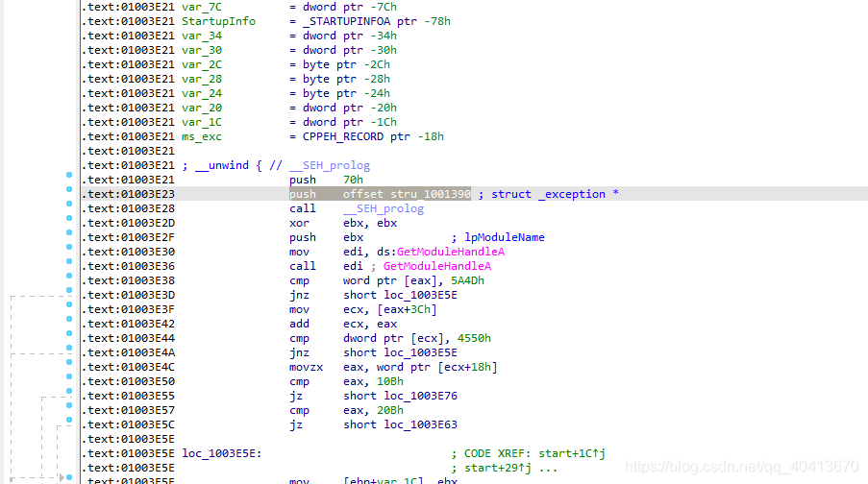Toggle breakpoint dot at address 01003E21 push 70h
The height and width of the screenshot is (484, 868).
coord(69,175)
